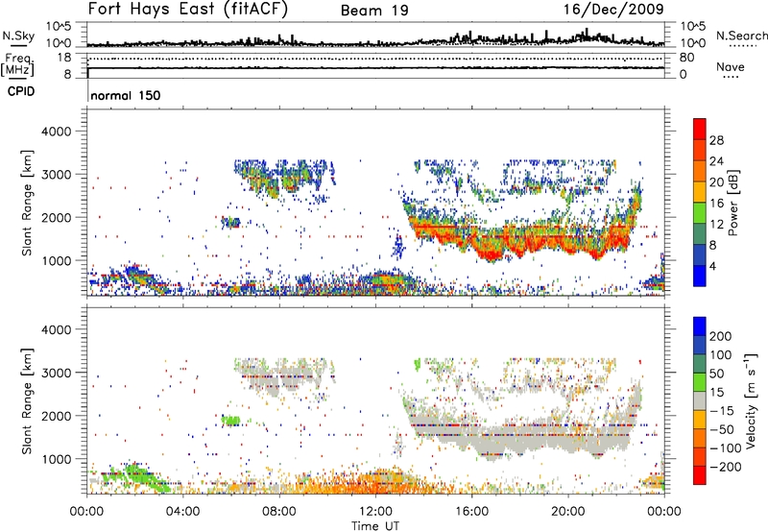Click the '200' velocity colorbar value
Viewport: 768px width, 532px height.
coord(720,336)
